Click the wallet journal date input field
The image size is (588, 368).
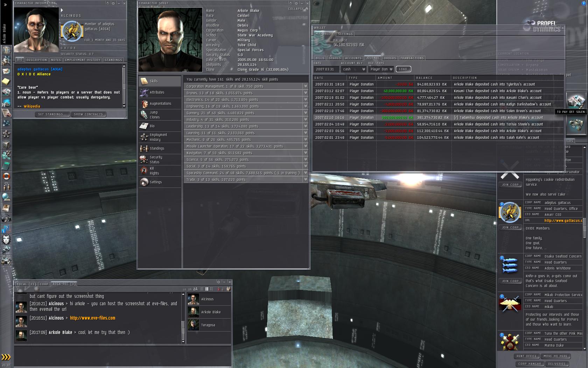tap(326, 69)
